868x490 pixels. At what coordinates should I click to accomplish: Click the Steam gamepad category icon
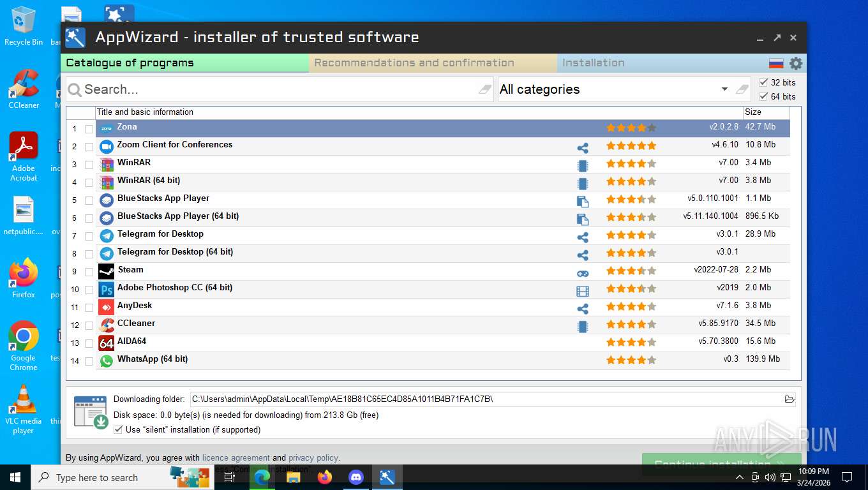(x=583, y=273)
